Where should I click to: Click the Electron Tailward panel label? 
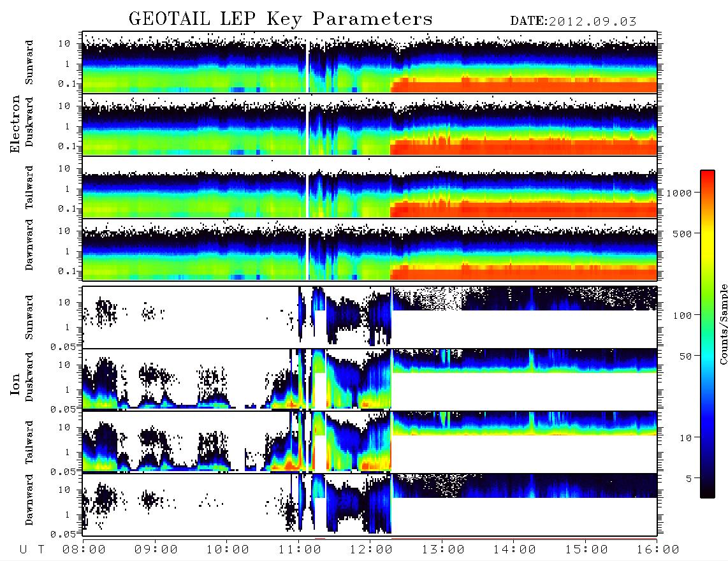click(x=29, y=187)
